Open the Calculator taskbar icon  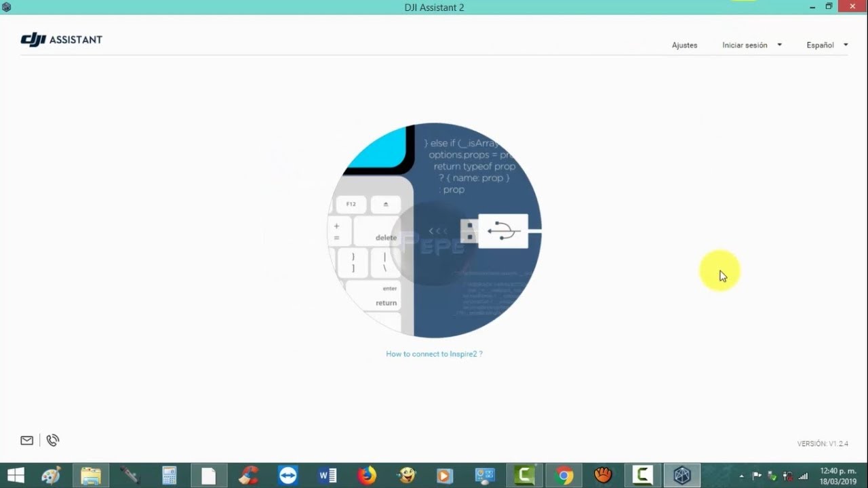[x=170, y=476]
